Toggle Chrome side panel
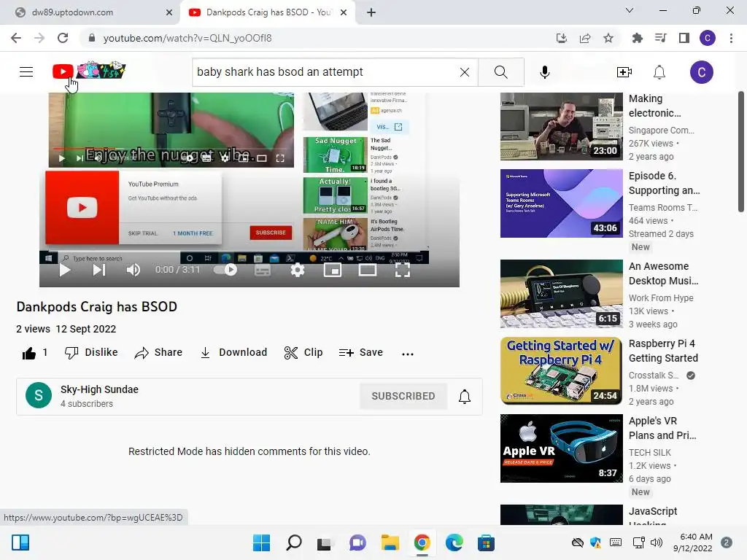The height and width of the screenshot is (560, 747). click(684, 38)
